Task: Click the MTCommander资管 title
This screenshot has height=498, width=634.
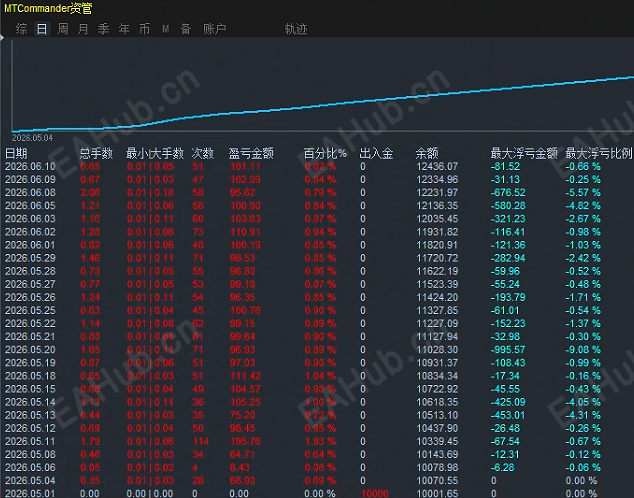Action: [x=48, y=8]
